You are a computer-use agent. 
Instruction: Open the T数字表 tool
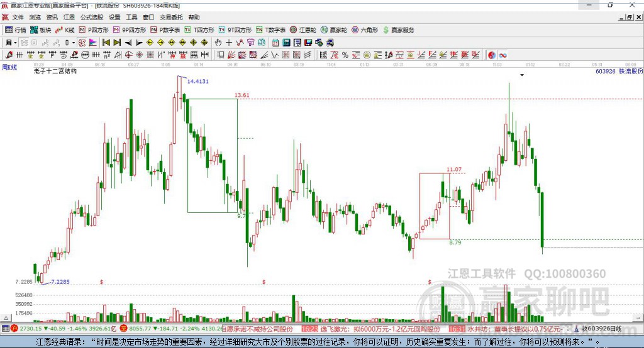click(x=270, y=30)
